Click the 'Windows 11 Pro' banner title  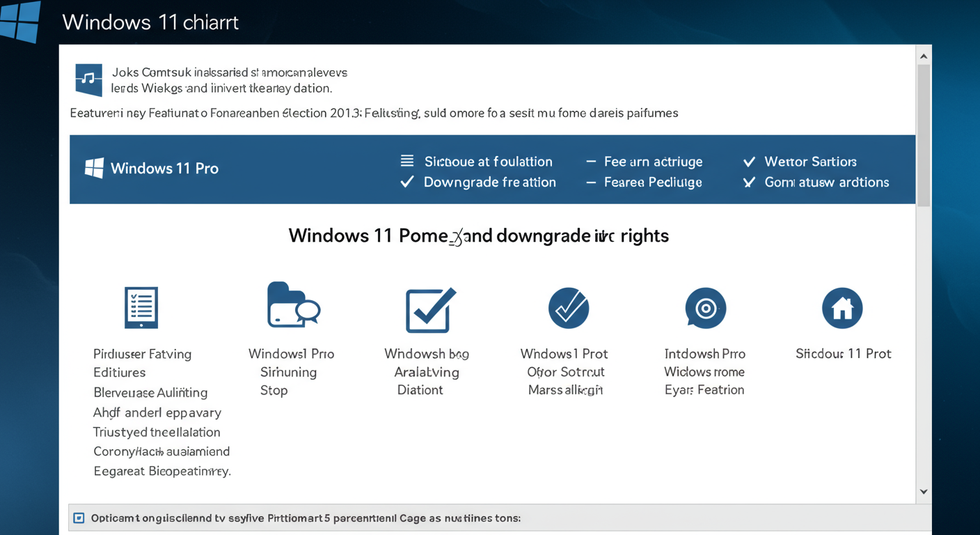click(x=165, y=169)
